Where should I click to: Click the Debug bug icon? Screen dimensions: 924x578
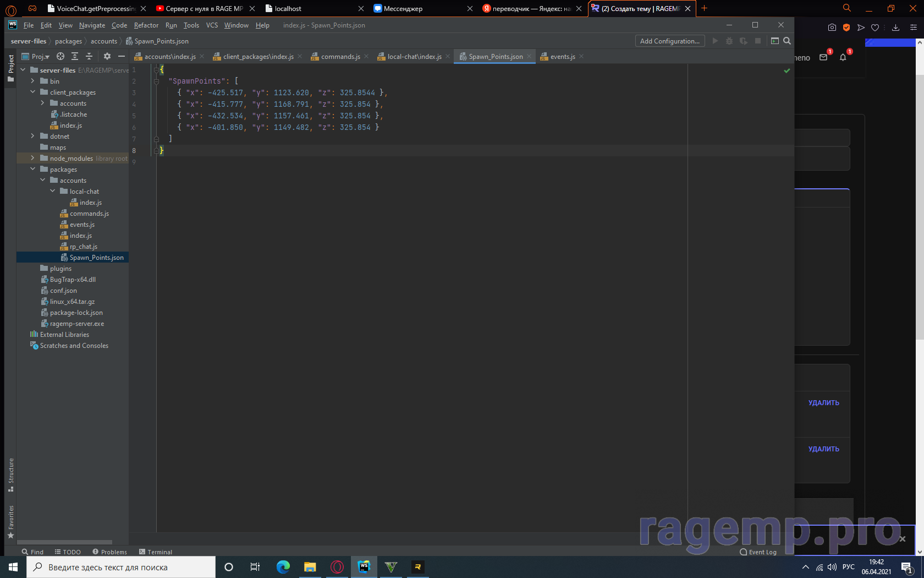pos(729,41)
